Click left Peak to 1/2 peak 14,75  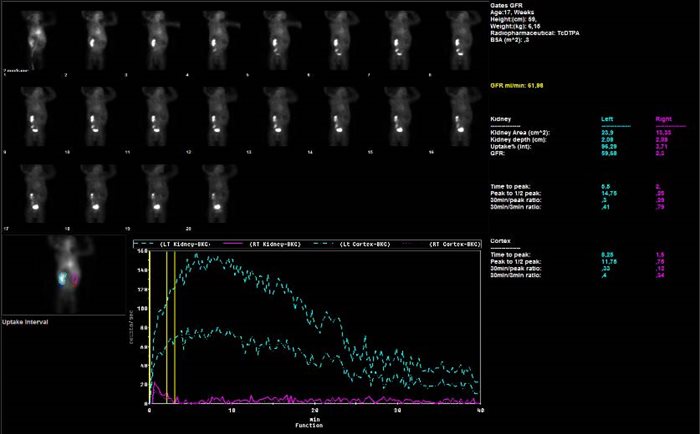coord(609,193)
